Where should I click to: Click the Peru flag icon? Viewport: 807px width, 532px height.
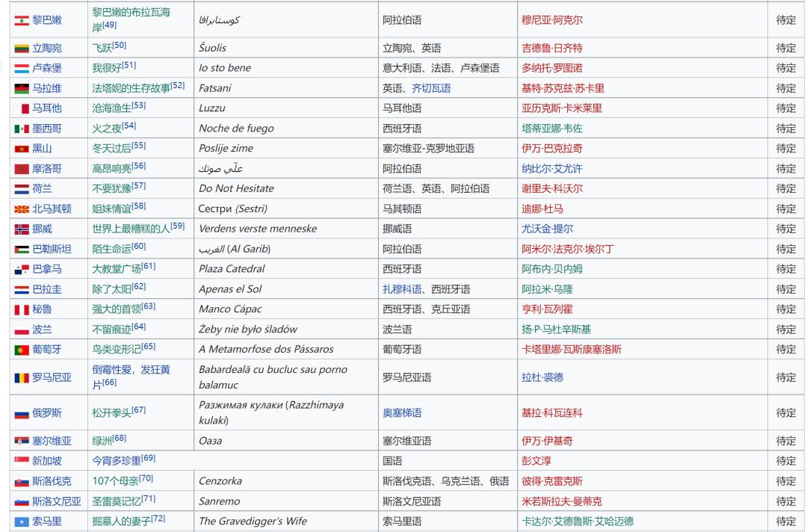[x=22, y=310]
